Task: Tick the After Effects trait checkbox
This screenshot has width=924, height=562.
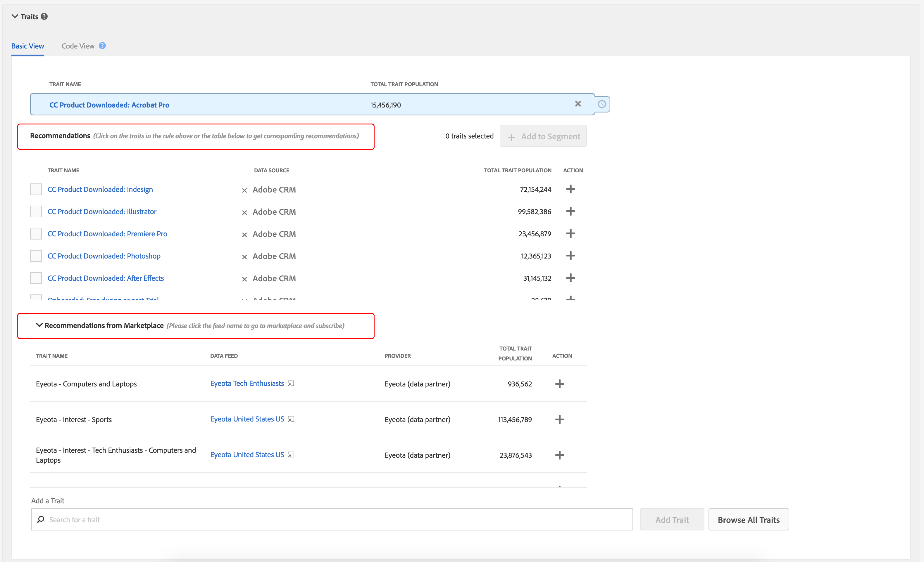Action: (x=36, y=278)
